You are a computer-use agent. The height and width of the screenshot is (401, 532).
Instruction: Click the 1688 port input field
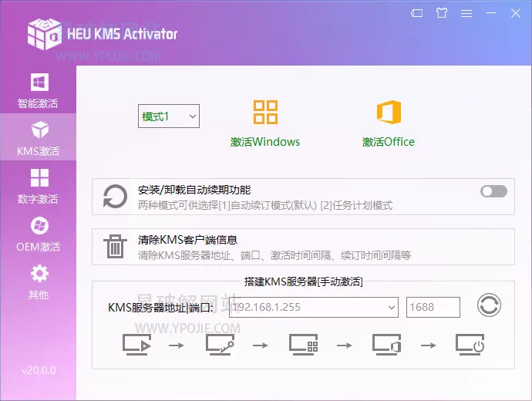[x=433, y=308]
